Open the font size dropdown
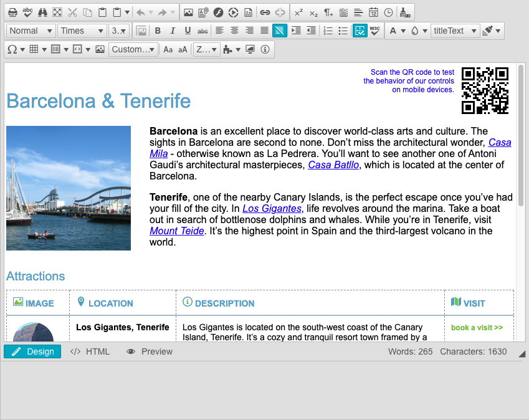 119,31
